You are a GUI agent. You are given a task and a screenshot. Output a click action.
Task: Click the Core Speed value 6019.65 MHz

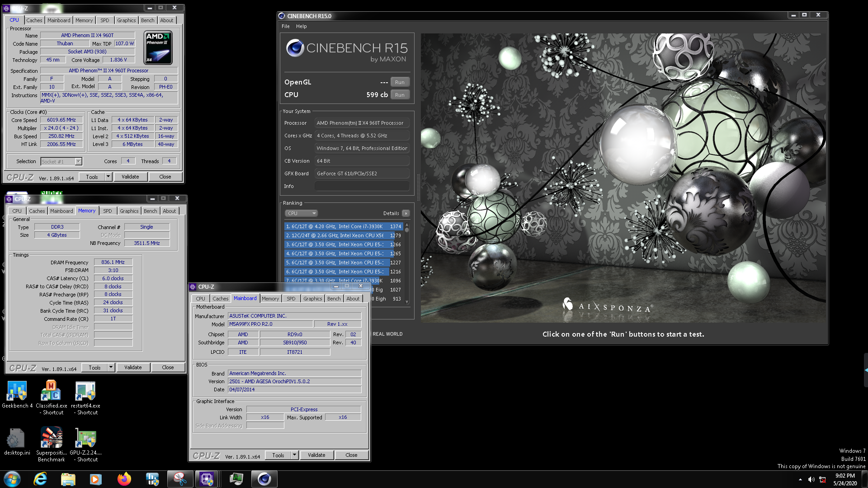(61, 120)
